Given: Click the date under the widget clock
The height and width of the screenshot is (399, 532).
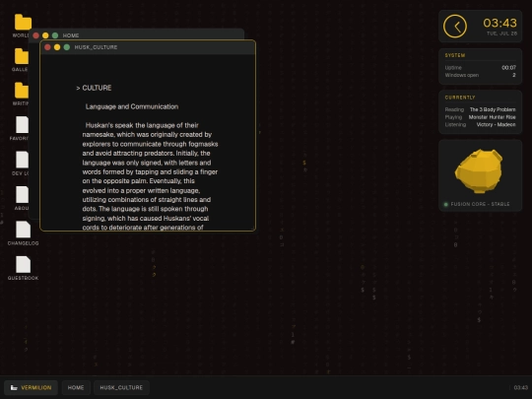Looking at the screenshot, I should pos(501,33).
